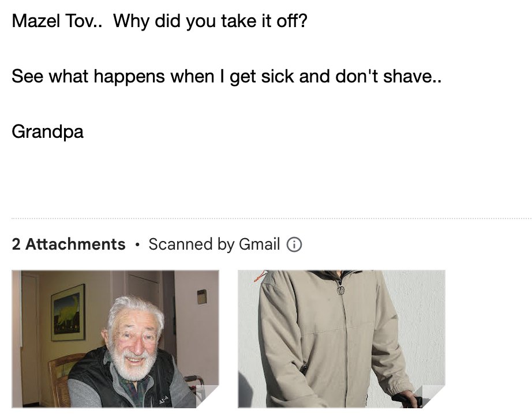Click the folded corner of the first attachment
Viewport: 532px width, 414px height.
pos(208,396)
